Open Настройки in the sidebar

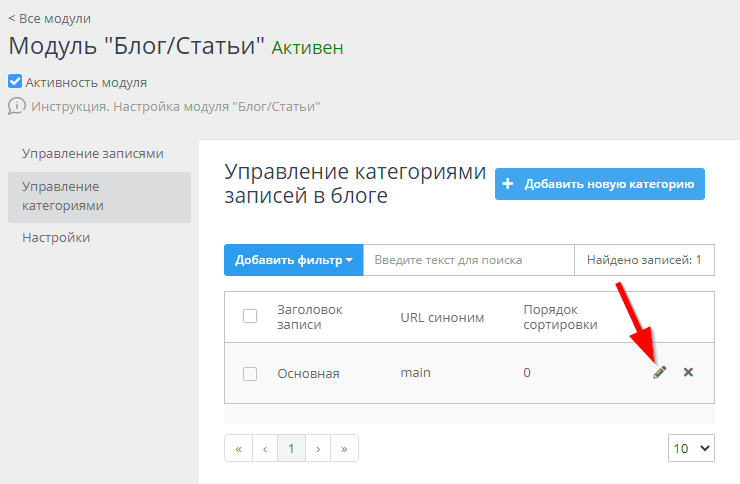(x=56, y=238)
